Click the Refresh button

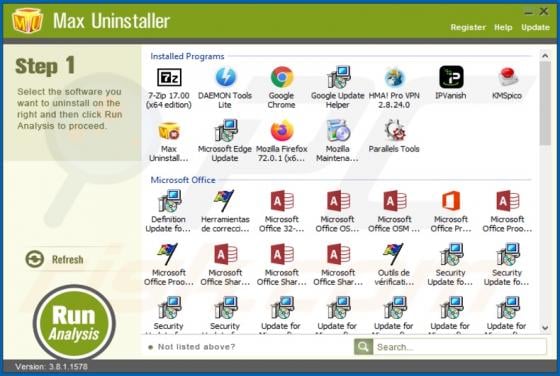click(x=55, y=259)
